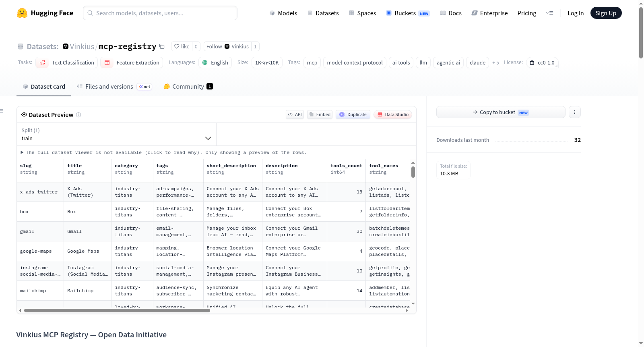Click the Sign Up button

coord(606,13)
